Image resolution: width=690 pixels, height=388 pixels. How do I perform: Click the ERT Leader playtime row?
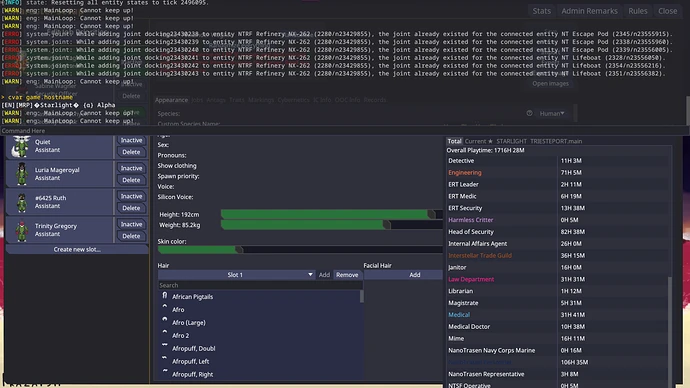tap(557, 184)
